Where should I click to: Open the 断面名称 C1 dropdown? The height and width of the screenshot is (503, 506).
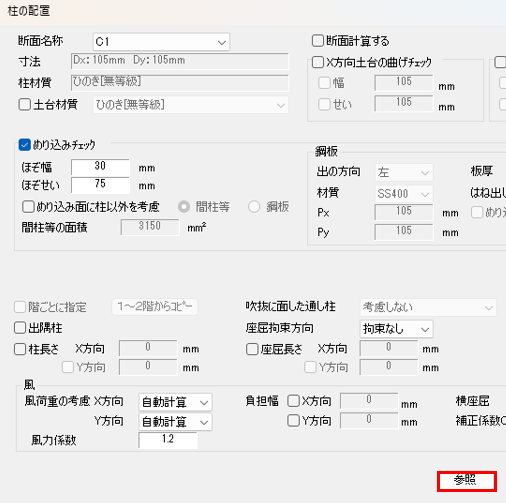coord(161,42)
